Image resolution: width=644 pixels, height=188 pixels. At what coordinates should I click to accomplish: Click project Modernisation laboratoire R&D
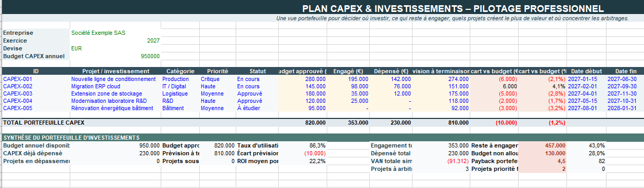click(x=115, y=101)
